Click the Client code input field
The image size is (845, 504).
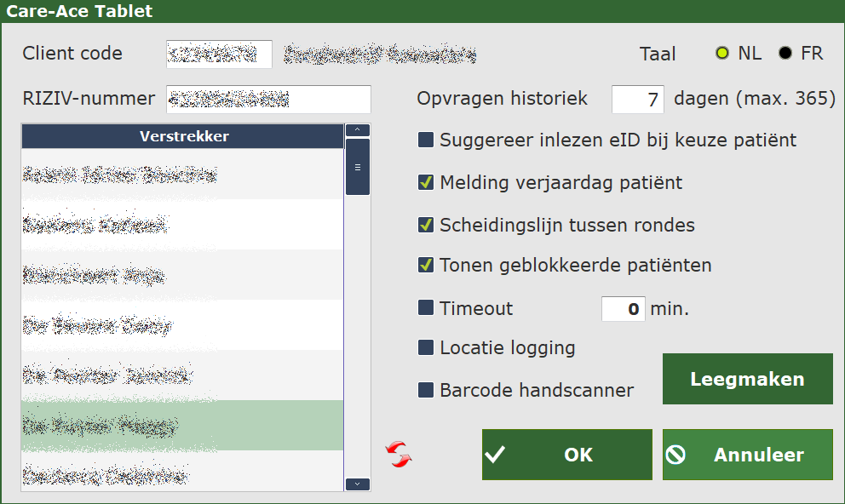[x=219, y=54]
